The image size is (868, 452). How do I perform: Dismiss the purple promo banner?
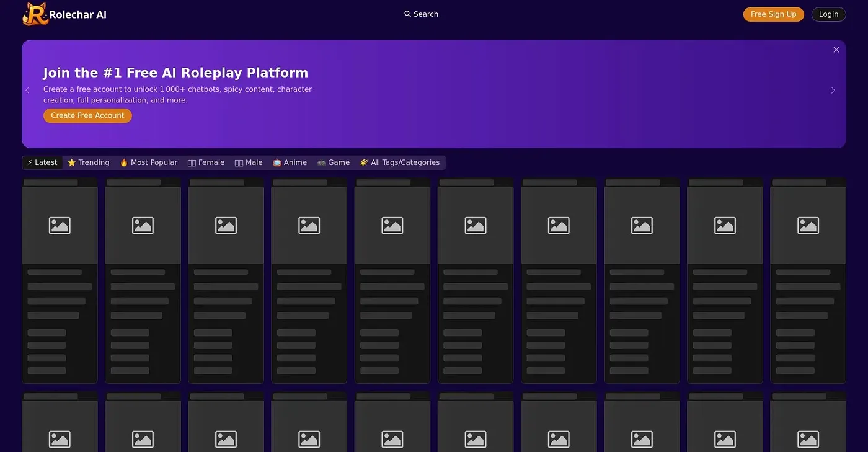click(x=836, y=50)
